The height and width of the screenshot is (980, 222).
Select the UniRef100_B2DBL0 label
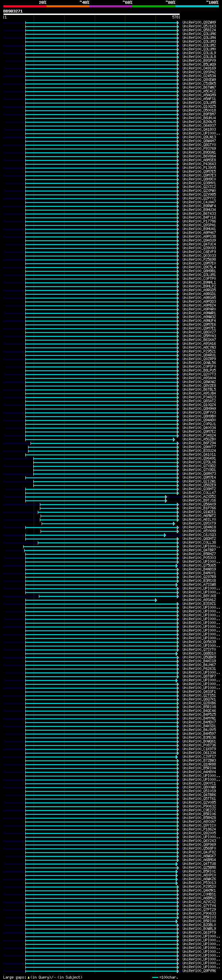(199, 925)
